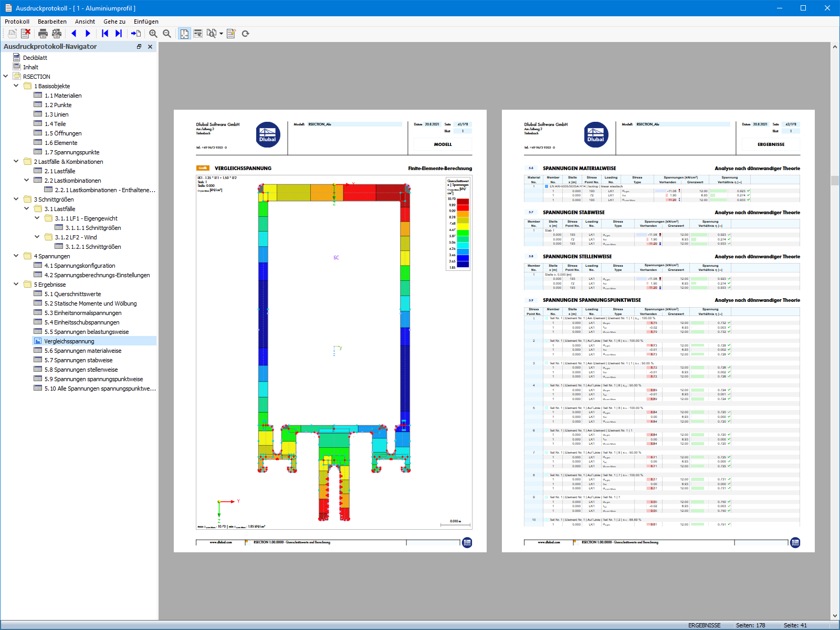
Task: Zoom in using the magnifier plus icon
Action: pyautogui.click(x=153, y=34)
